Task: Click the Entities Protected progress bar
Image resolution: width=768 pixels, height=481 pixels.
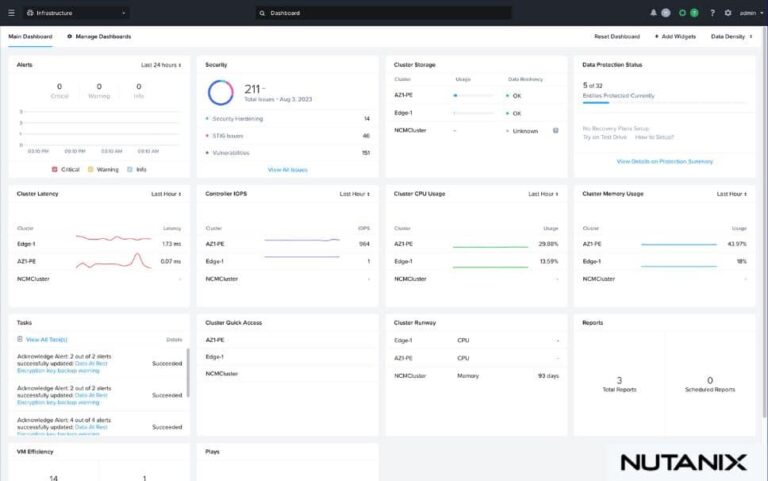Action: coord(665,102)
